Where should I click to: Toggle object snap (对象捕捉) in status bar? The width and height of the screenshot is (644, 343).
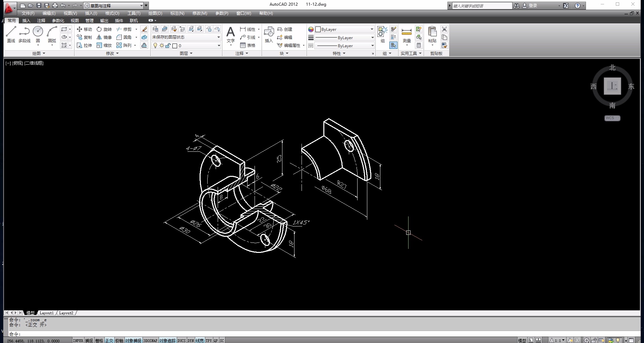click(133, 340)
